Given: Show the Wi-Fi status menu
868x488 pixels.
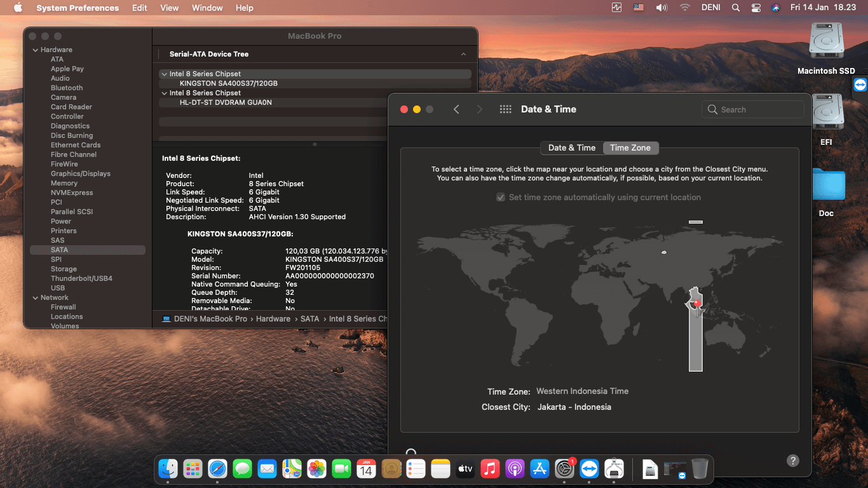Looking at the screenshot, I should (684, 8).
